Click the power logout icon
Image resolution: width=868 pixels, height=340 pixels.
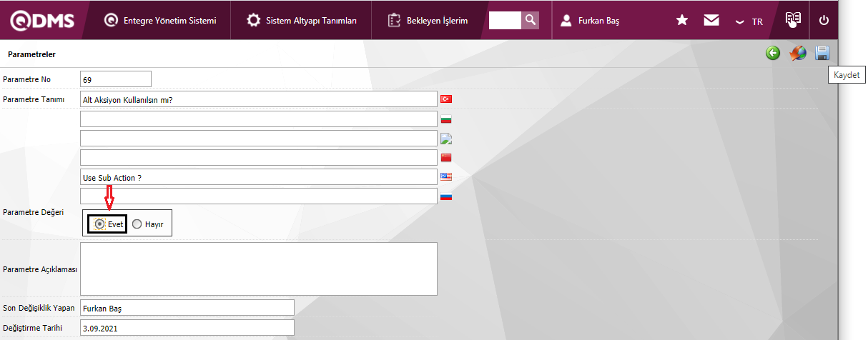824,21
